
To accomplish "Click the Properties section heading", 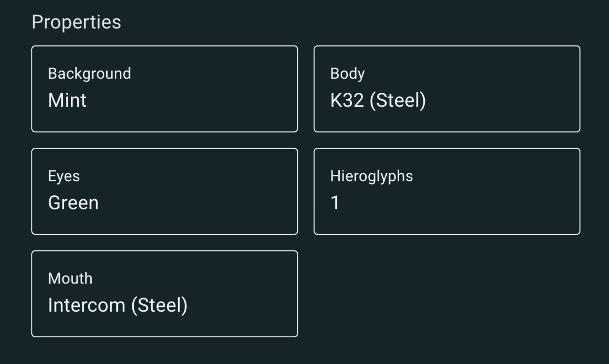I will [76, 22].
